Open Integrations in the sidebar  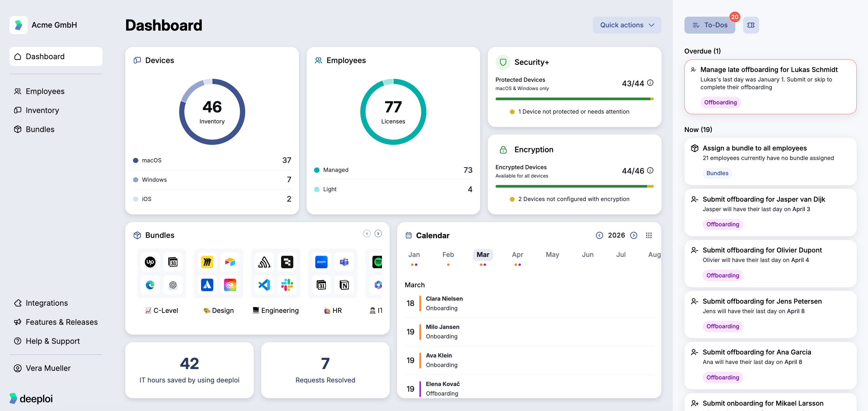(46, 303)
